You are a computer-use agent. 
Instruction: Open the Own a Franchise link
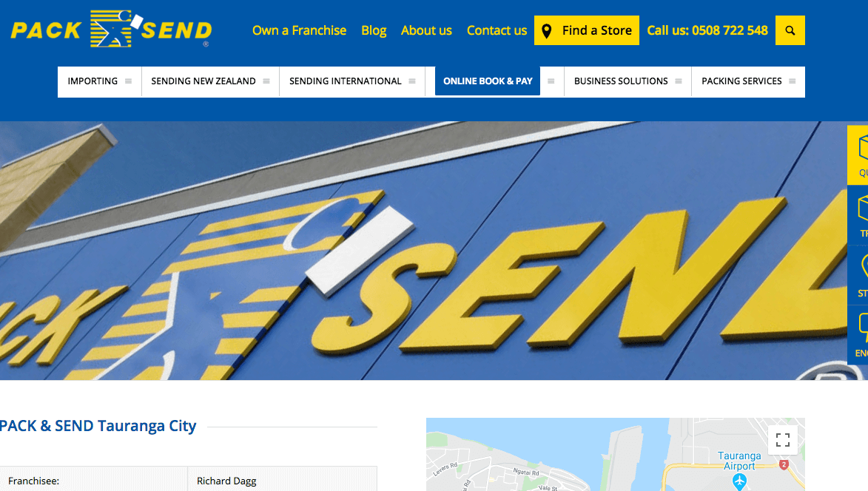pos(300,30)
